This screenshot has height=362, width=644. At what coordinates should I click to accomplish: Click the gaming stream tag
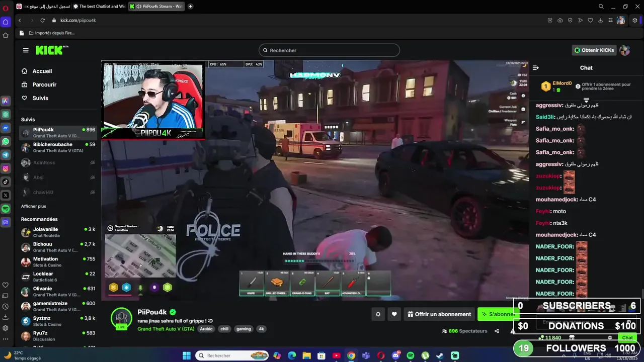(x=244, y=329)
